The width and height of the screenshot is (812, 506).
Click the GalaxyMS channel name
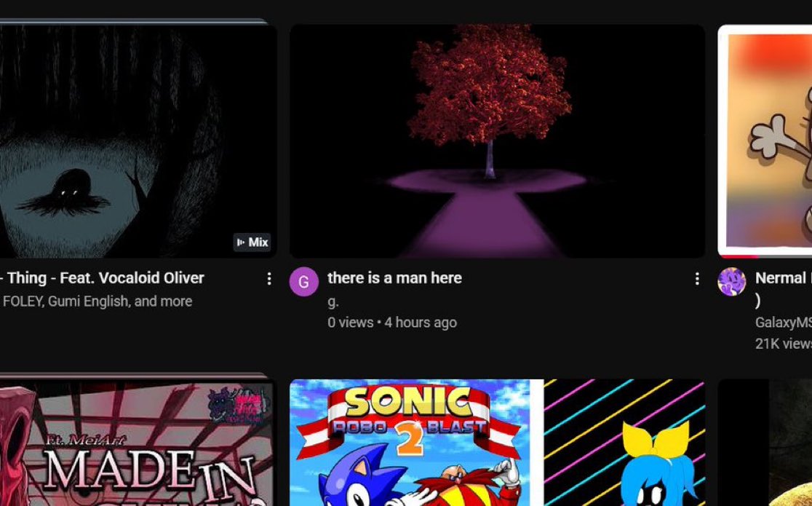[x=784, y=323]
